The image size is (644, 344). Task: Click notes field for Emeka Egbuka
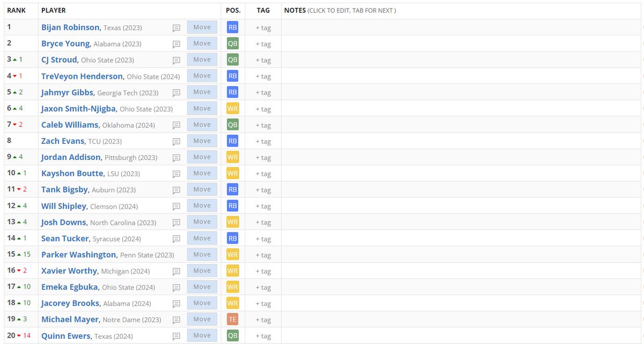pyautogui.click(x=462, y=287)
